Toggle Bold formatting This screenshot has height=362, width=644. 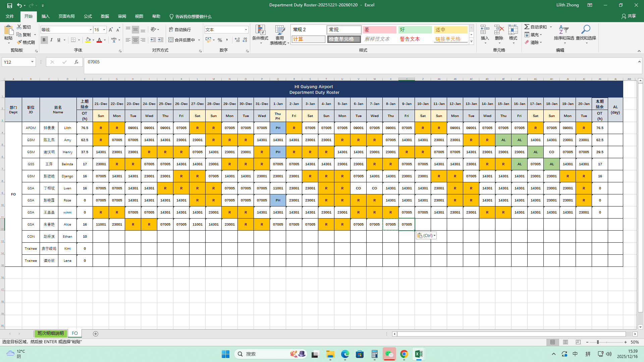coord(44,40)
